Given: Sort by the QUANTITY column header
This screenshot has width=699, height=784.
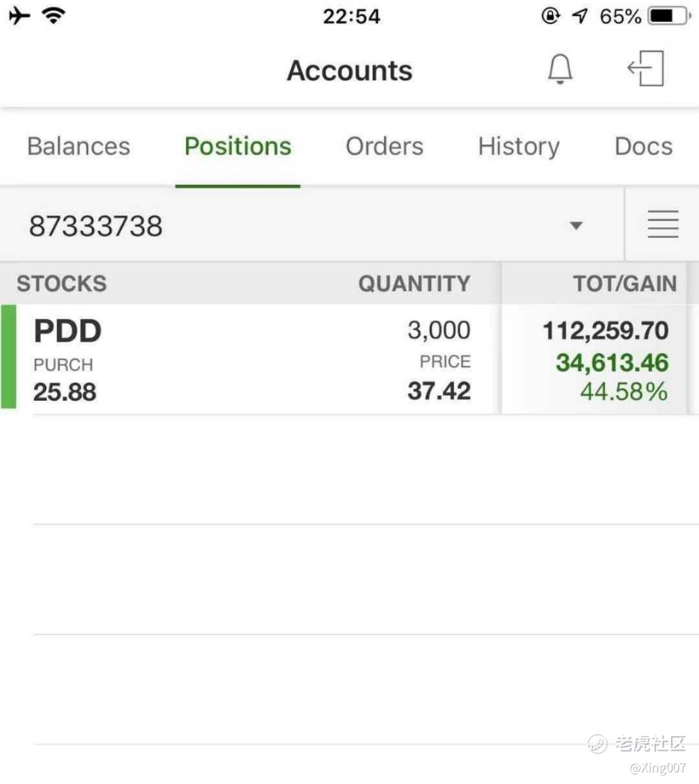Looking at the screenshot, I should (x=414, y=283).
